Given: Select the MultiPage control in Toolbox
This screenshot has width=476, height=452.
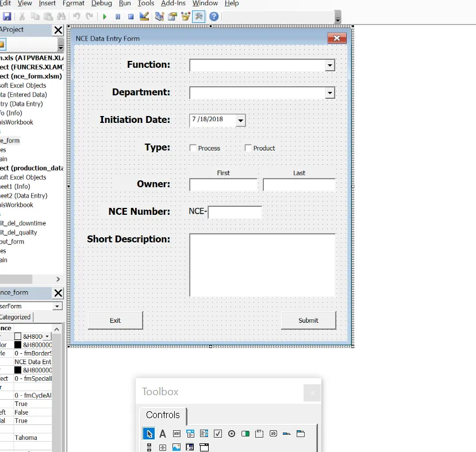Looking at the screenshot, I should (301, 434).
